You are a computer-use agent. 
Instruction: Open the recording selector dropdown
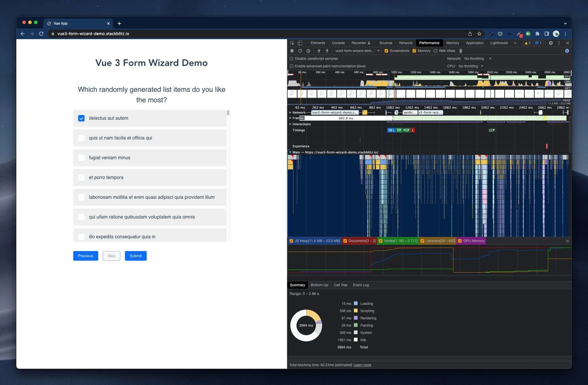(x=357, y=51)
